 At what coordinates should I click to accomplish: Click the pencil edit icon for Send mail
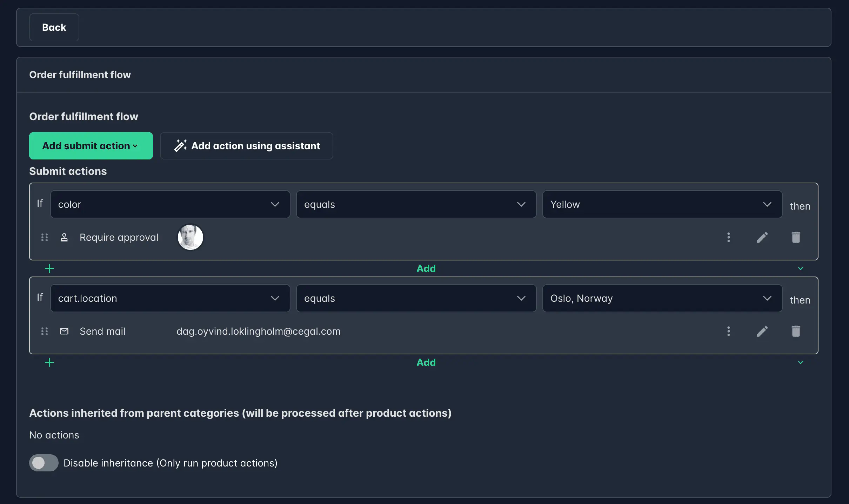coord(762,331)
